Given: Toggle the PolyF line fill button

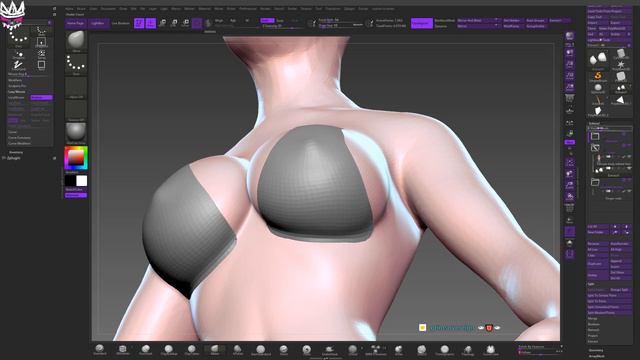Looking at the screenshot, I should [x=570, y=208].
